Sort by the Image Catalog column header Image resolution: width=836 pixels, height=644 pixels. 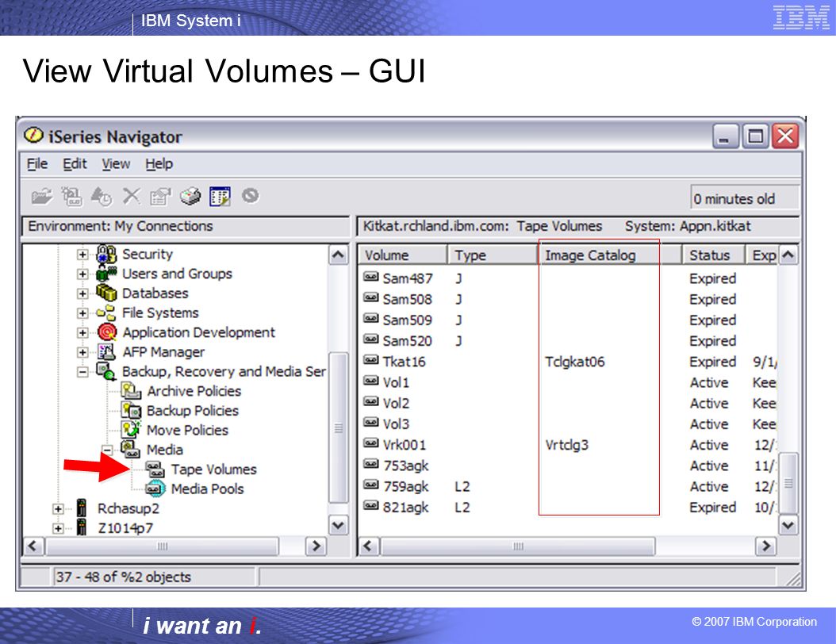pyautogui.click(x=610, y=255)
